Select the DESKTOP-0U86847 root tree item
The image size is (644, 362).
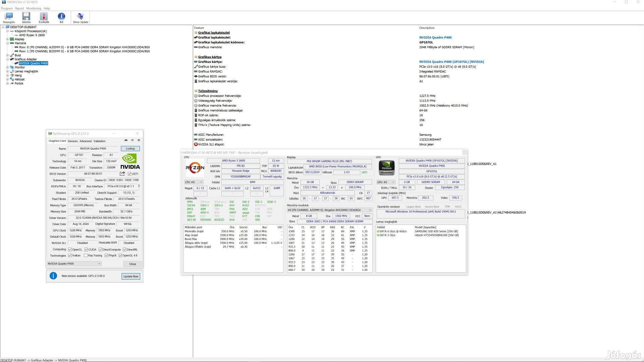pyautogui.click(x=23, y=27)
